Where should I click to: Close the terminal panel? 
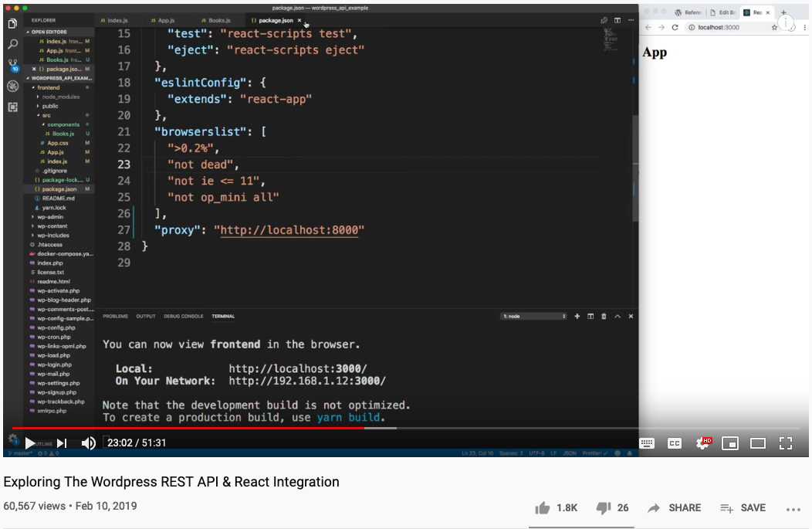(x=631, y=316)
